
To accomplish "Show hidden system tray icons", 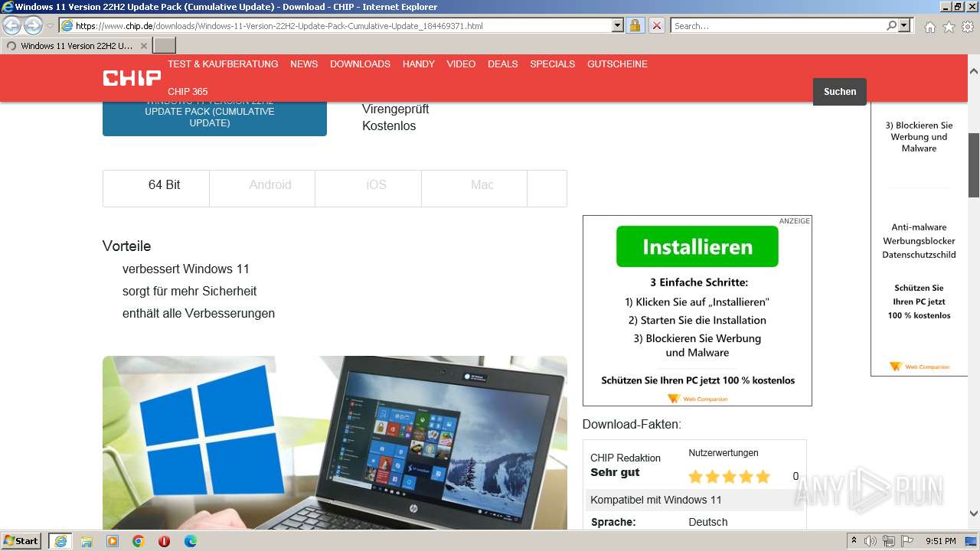I will click(854, 541).
